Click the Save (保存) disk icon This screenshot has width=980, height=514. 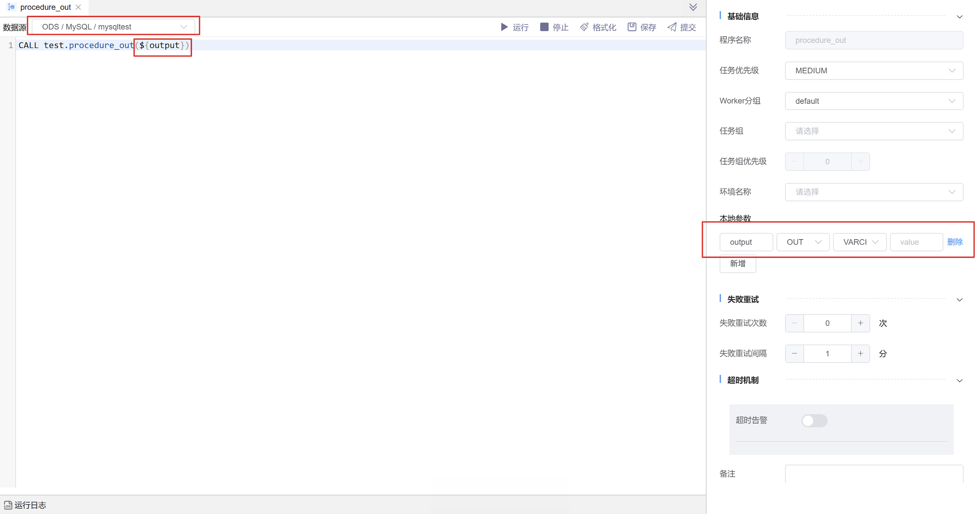click(631, 27)
